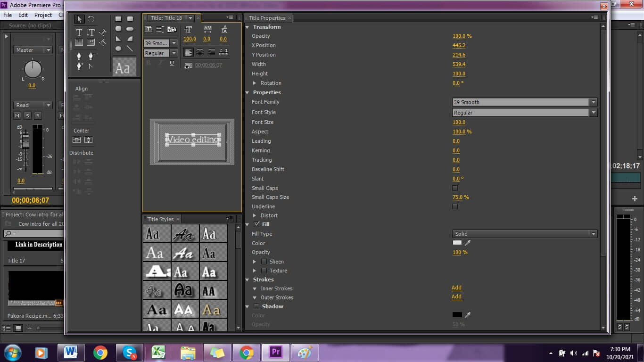Open Paint from the Windows taskbar
644x362 pixels.
tap(305, 353)
